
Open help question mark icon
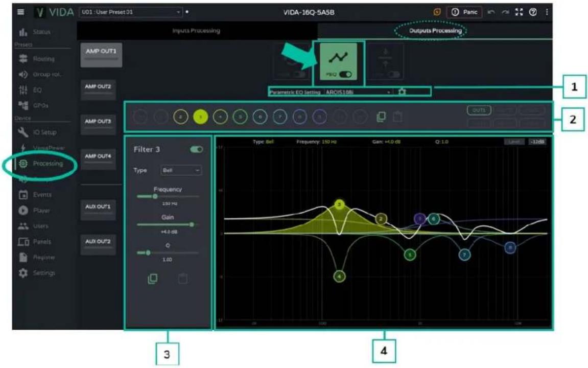[x=533, y=12]
